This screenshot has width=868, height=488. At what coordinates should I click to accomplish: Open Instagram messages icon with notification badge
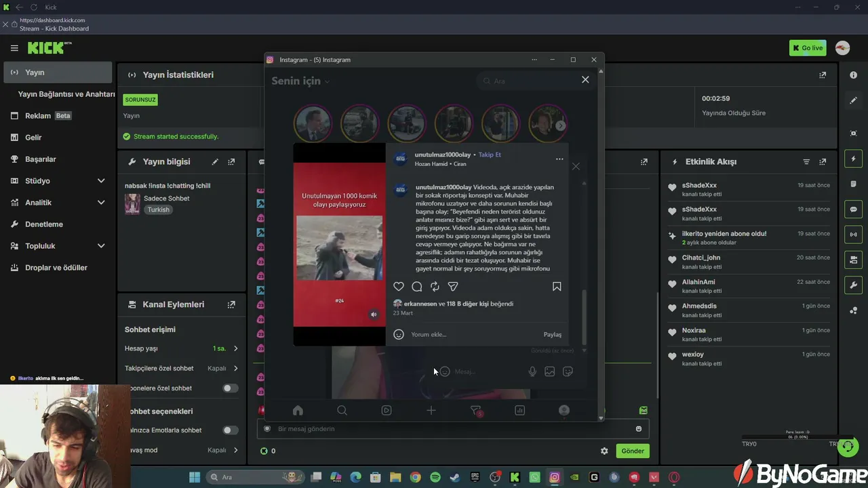tap(475, 410)
